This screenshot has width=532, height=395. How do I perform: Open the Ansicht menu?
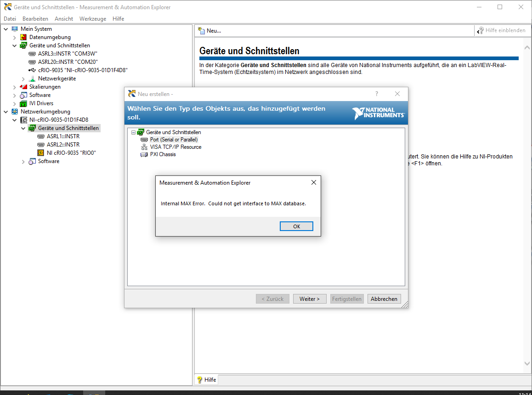64,19
